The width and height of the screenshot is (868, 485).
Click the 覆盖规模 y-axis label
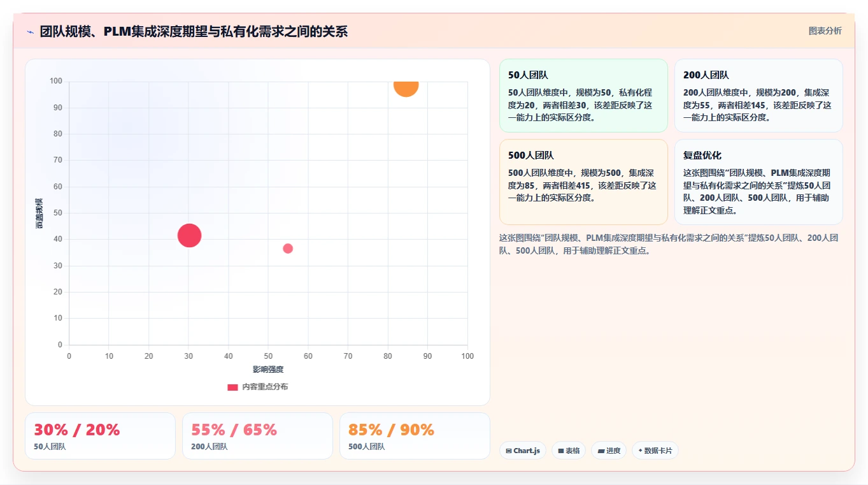[x=39, y=214]
